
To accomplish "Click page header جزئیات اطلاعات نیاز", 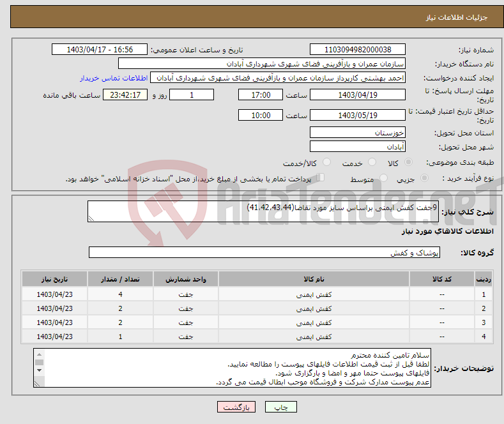I will tap(457, 17).
